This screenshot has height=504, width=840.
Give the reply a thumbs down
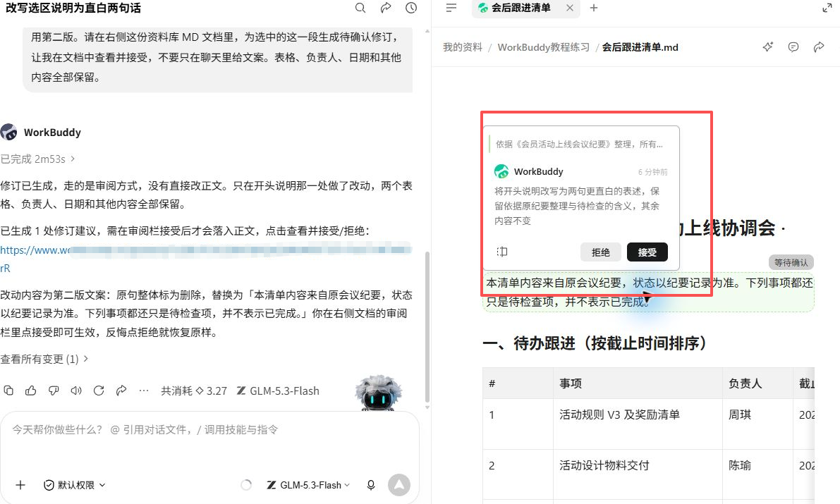click(x=54, y=391)
